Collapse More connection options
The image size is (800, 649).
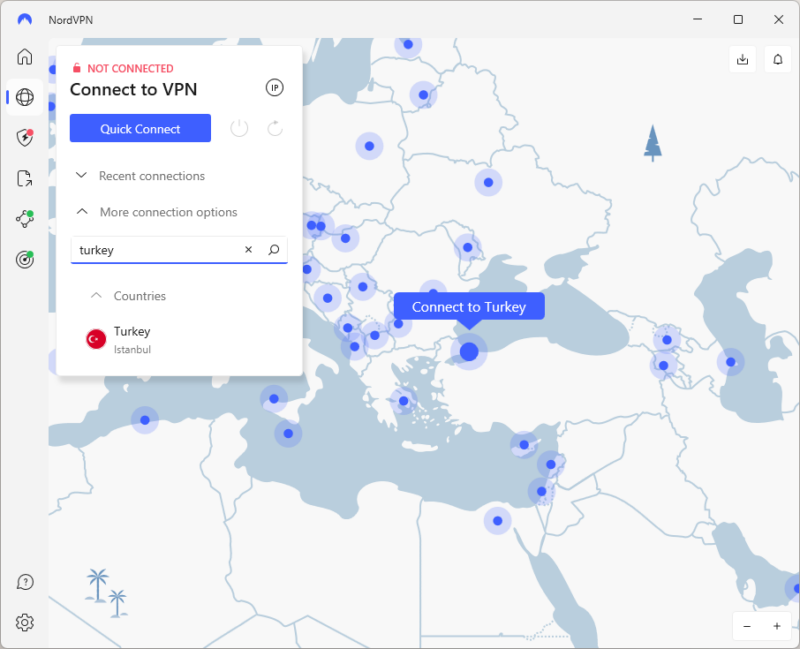pos(167,212)
